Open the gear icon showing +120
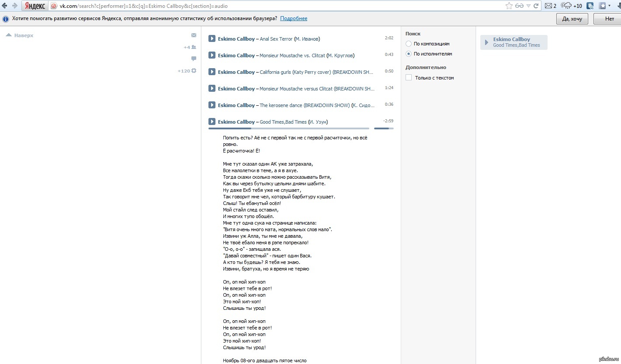 pos(187,71)
